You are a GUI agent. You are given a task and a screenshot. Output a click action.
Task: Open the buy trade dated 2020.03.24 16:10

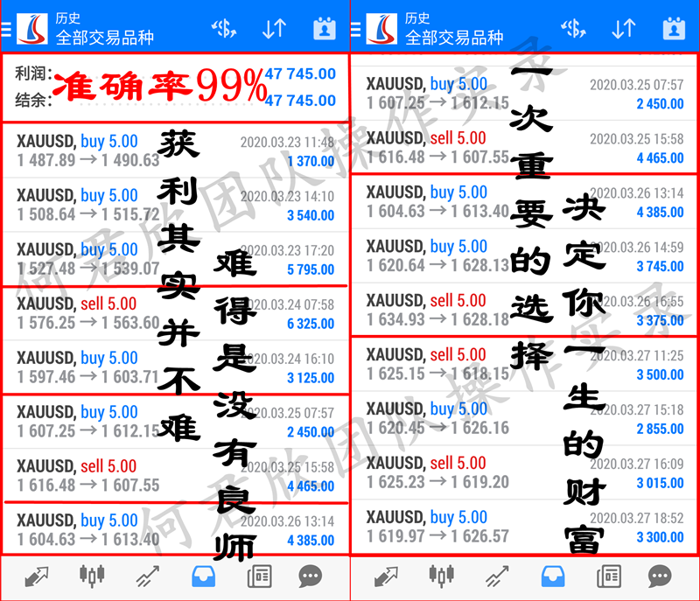(x=176, y=367)
